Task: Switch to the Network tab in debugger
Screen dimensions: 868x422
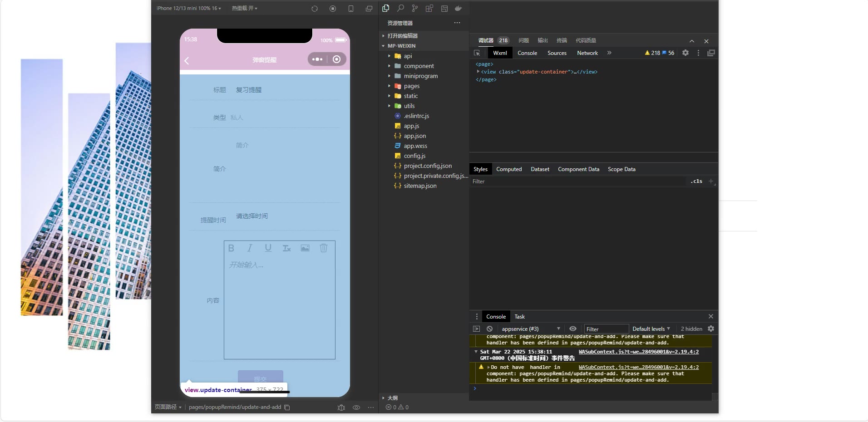Action: click(587, 53)
